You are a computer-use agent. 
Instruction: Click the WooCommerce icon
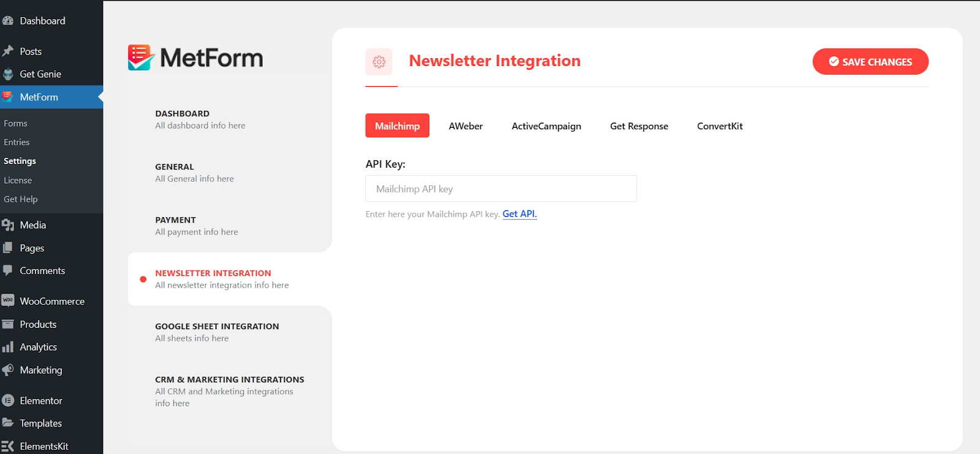tap(7, 300)
